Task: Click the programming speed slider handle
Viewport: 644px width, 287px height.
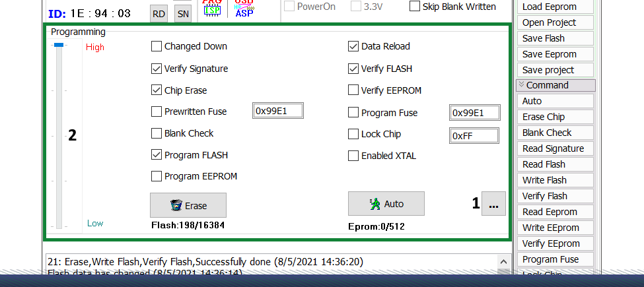Action: (x=59, y=45)
